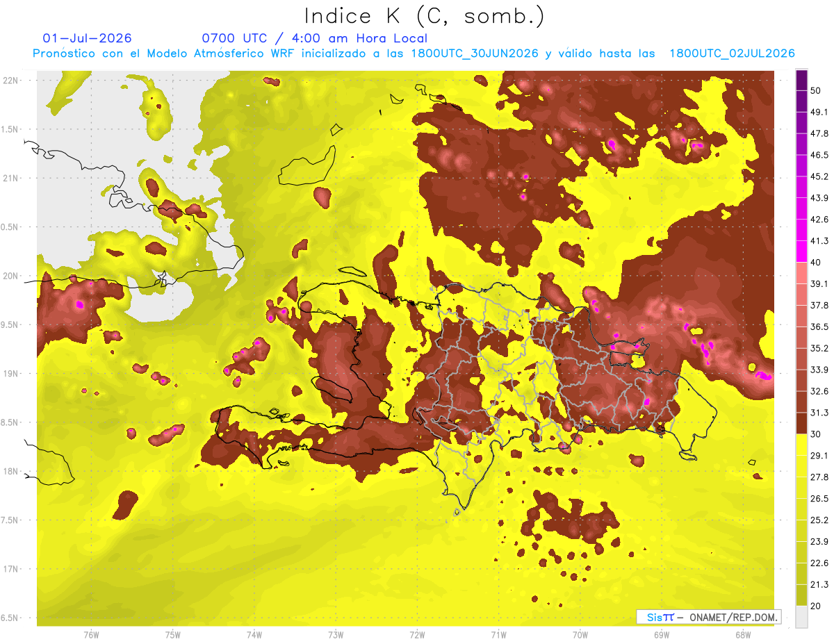Click the legend value "26.5"

(819, 499)
